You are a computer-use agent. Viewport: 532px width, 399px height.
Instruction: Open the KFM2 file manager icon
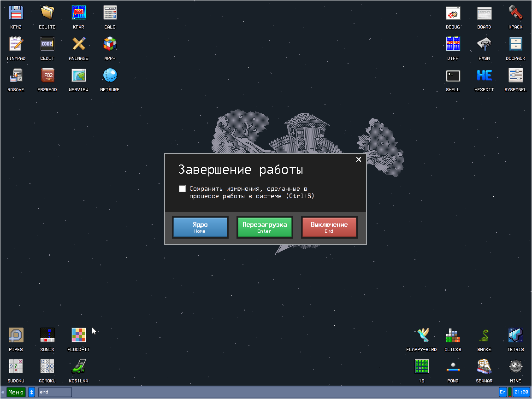coord(16,13)
